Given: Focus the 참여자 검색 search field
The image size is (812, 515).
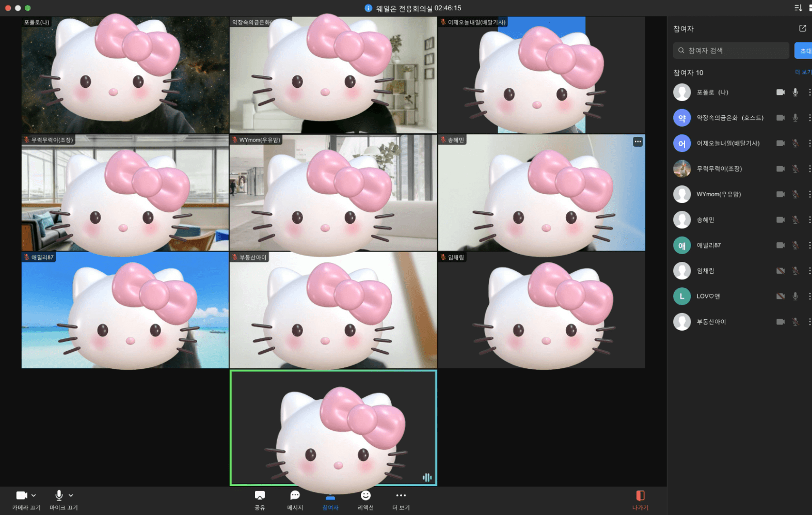Looking at the screenshot, I should click(x=731, y=51).
